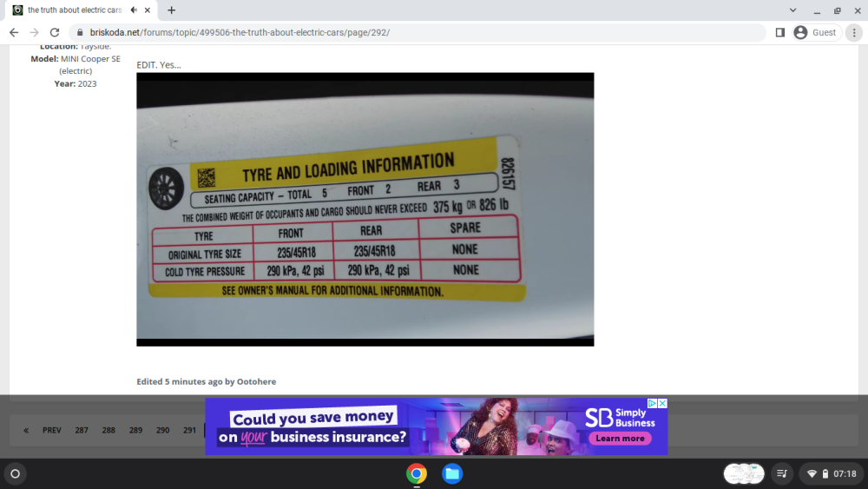Mute the tab audio speaker icon
This screenshot has width=868, height=489.
pos(134,10)
